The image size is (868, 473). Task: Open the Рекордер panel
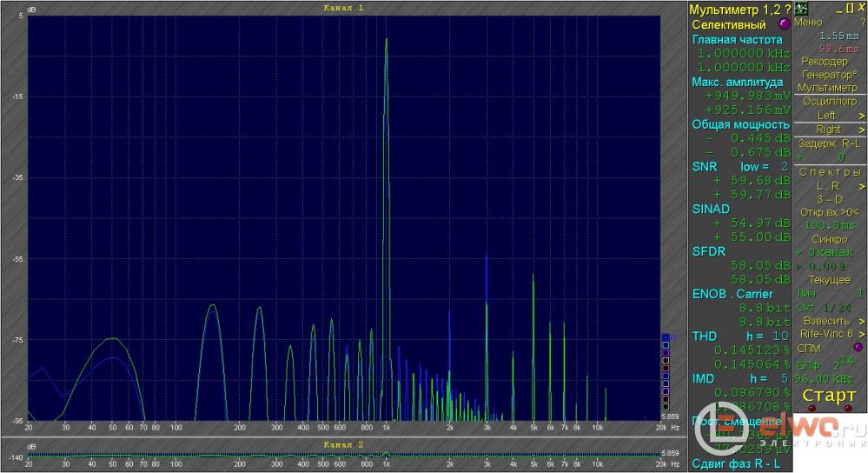[x=824, y=61]
